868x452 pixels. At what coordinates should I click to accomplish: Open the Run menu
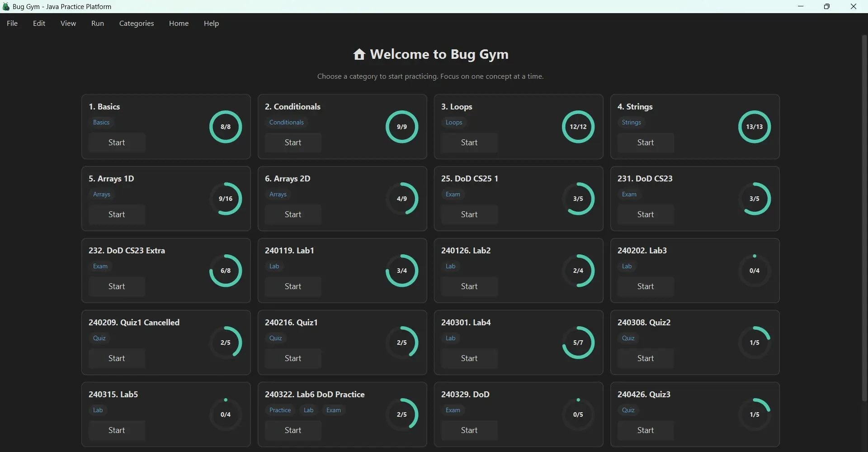(97, 23)
